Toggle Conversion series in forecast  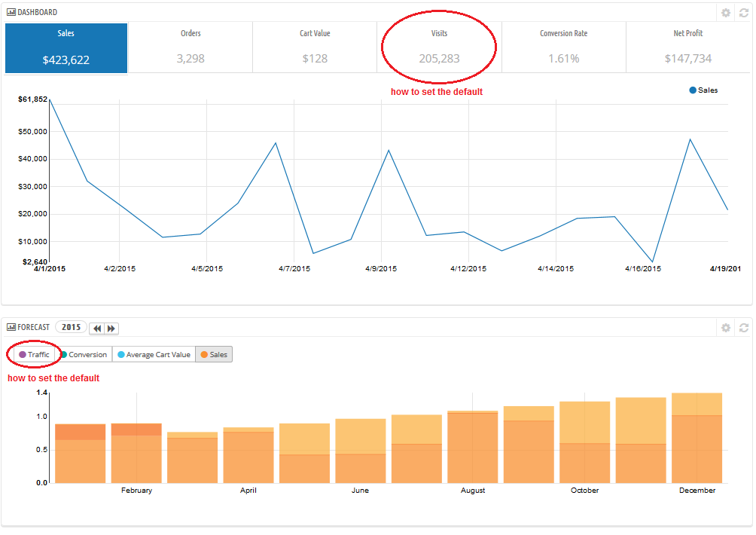pyautogui.click(x=84, y=355)
